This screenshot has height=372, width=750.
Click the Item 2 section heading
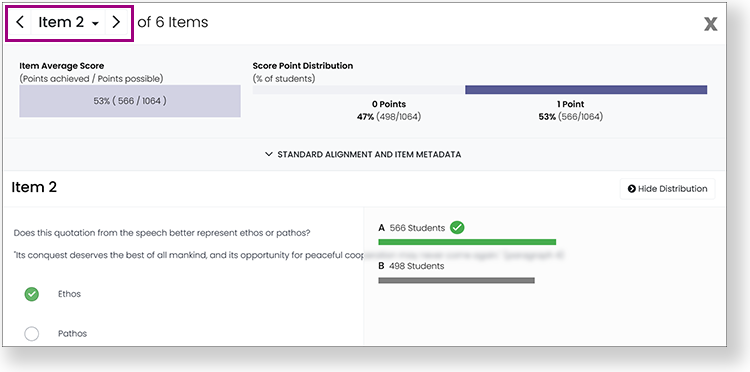point(34,187)
